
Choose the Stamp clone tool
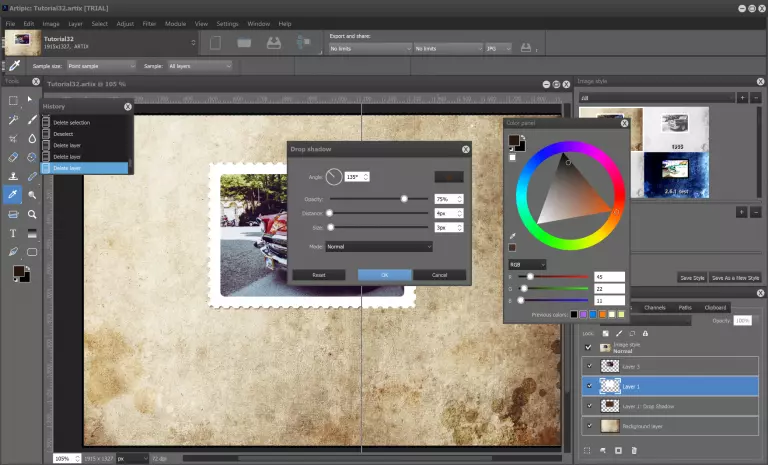13,176
